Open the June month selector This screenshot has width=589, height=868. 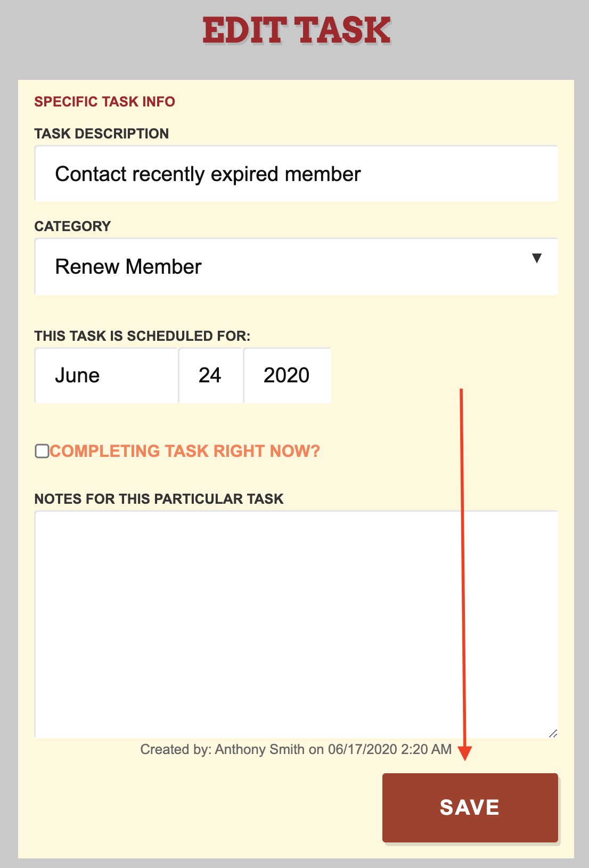(x=106, y=375)
